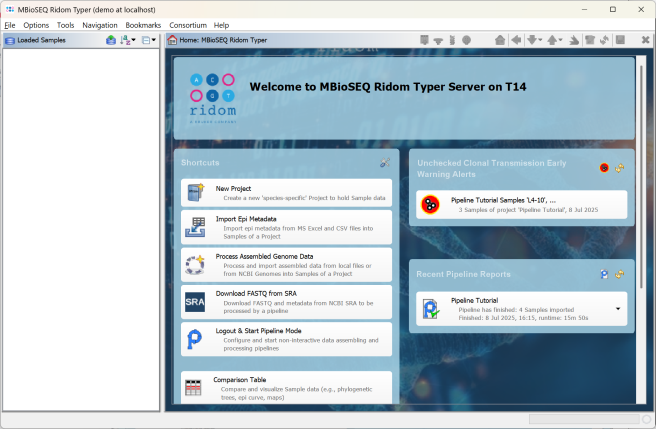
Task: Click the pipeline icon in Recent Pipeline Reports header
Action: pos(604,274)
